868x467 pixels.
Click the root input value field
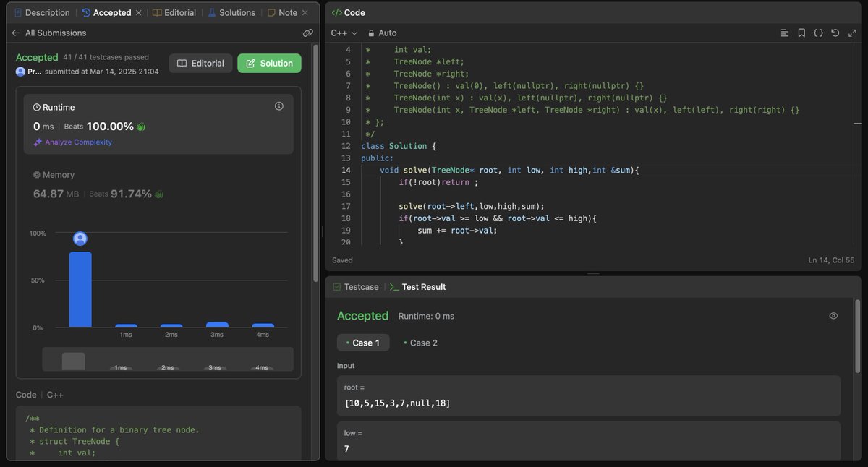tap(589, 403)
